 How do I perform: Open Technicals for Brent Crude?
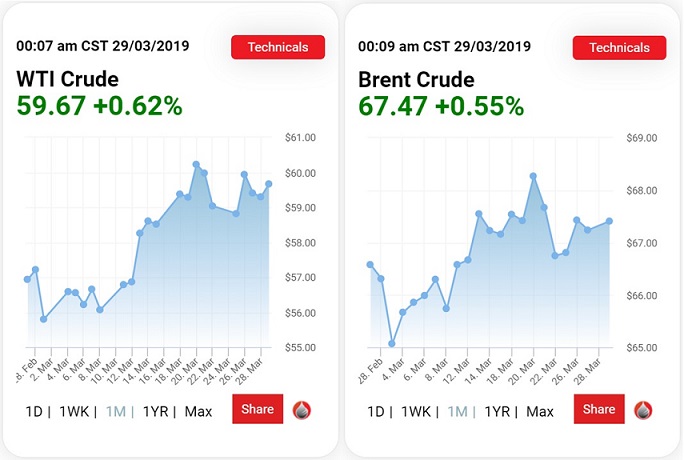(620, 47)
